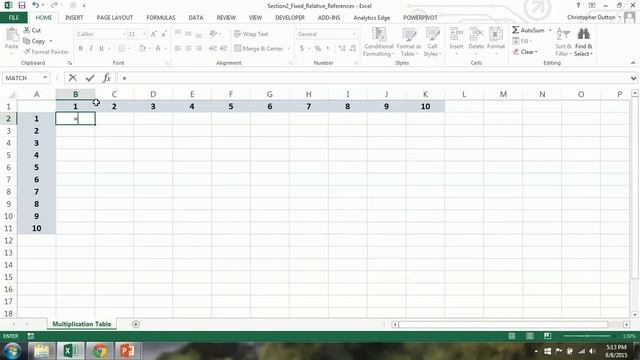Open Sort & Filter
The image size is (640, 360).
pos(563,42)
